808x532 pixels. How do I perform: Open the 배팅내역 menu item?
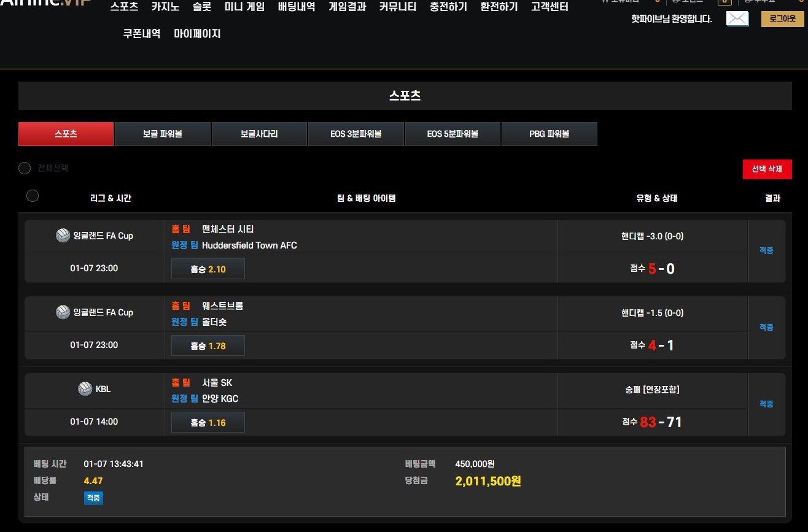(297, 7)
